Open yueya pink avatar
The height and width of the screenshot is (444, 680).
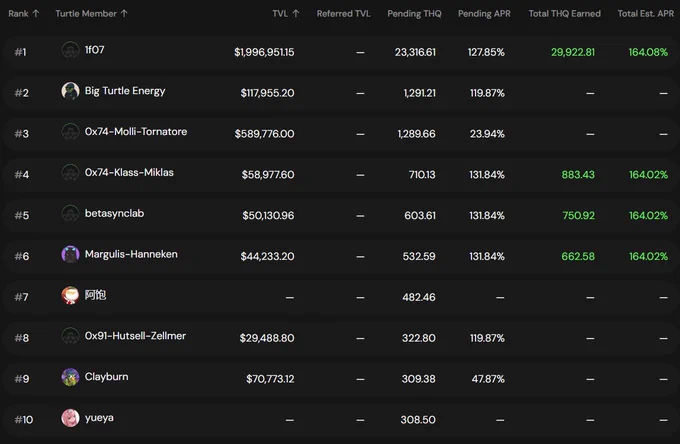point(70,418)
